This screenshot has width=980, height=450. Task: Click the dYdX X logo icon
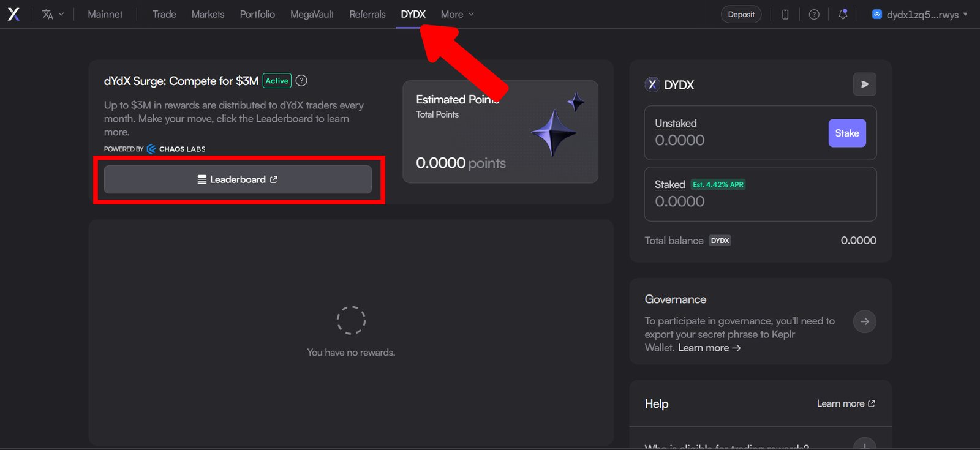(x=13, y=14)
